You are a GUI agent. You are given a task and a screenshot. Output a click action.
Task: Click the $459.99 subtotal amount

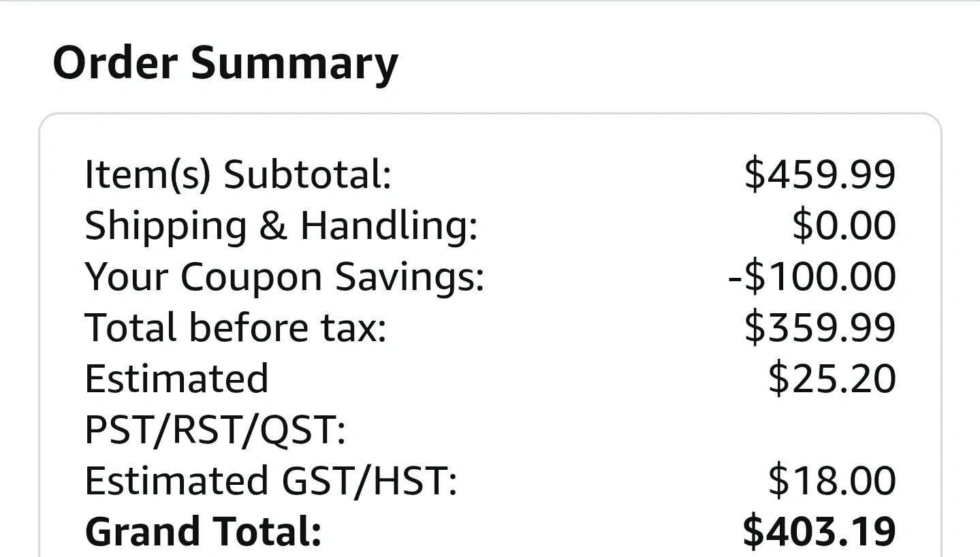pos(819,174)
